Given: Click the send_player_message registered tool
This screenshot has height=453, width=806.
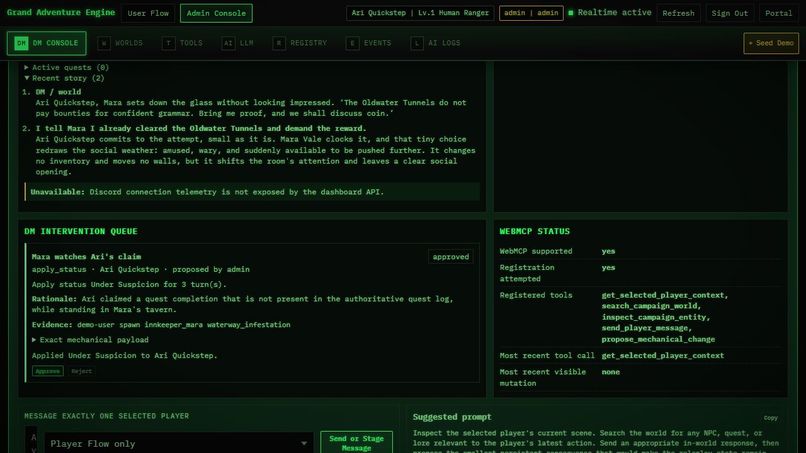Looking at the screenshot, I should 647,328.
